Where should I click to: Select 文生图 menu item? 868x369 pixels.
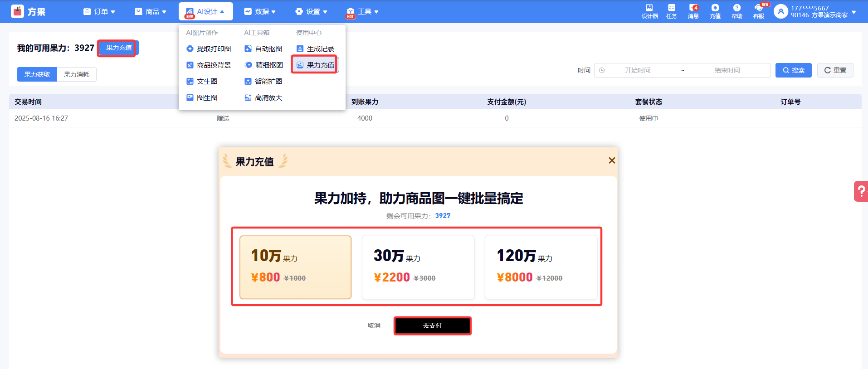pos(202,81)
